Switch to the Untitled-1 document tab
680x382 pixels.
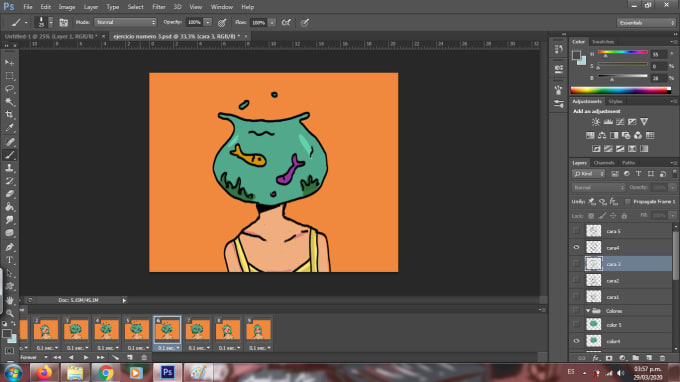[x=51, y=36]
